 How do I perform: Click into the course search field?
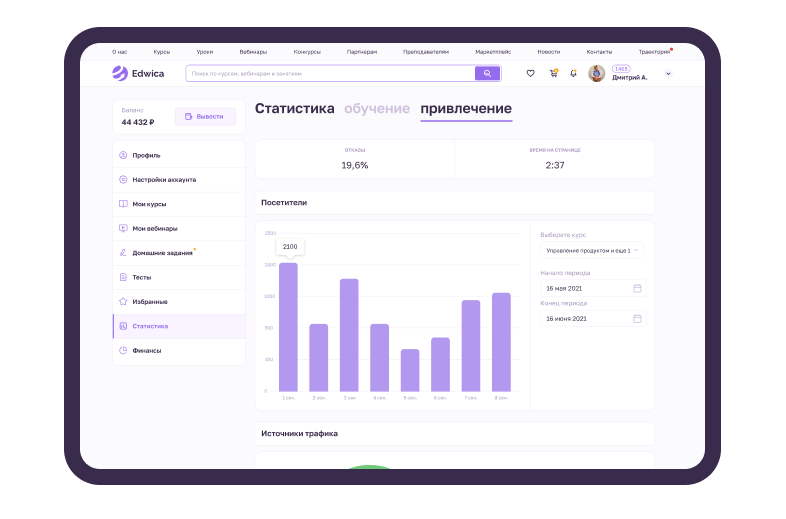330,73
